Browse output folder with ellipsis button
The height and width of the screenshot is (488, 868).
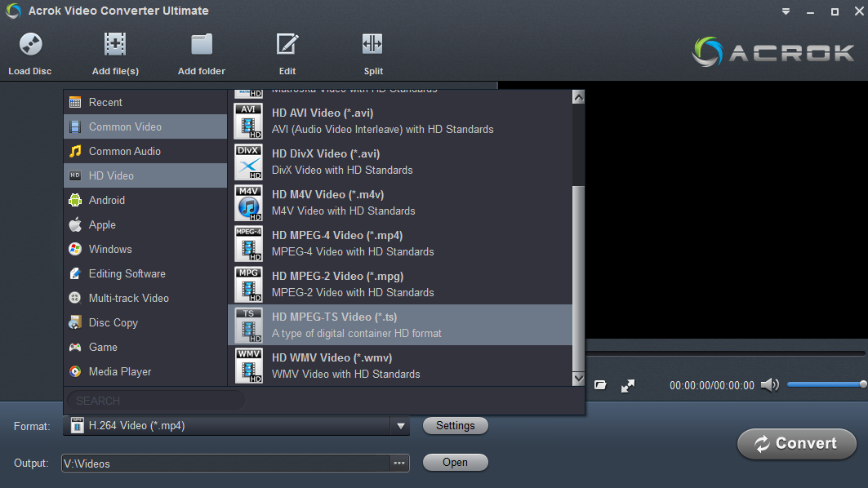coord(399,463)
